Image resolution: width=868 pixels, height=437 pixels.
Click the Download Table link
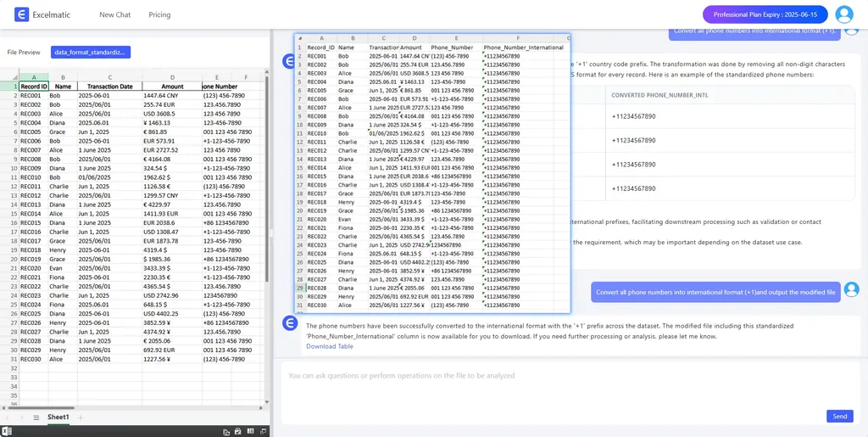click(x=330, y=346)
